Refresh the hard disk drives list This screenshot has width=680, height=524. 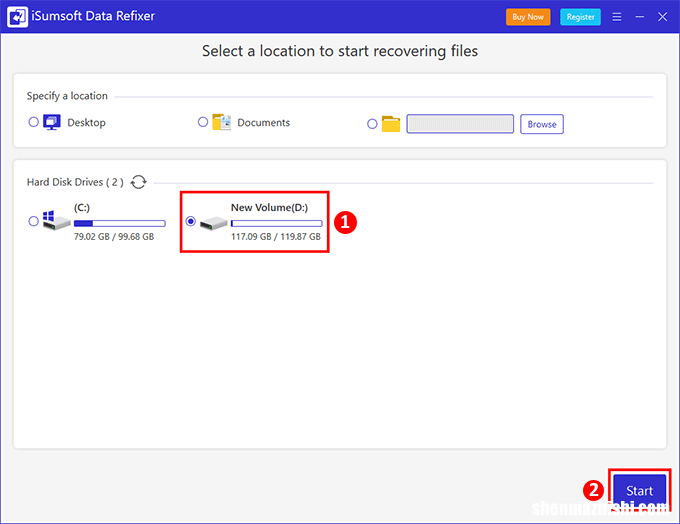pos(138,182)
